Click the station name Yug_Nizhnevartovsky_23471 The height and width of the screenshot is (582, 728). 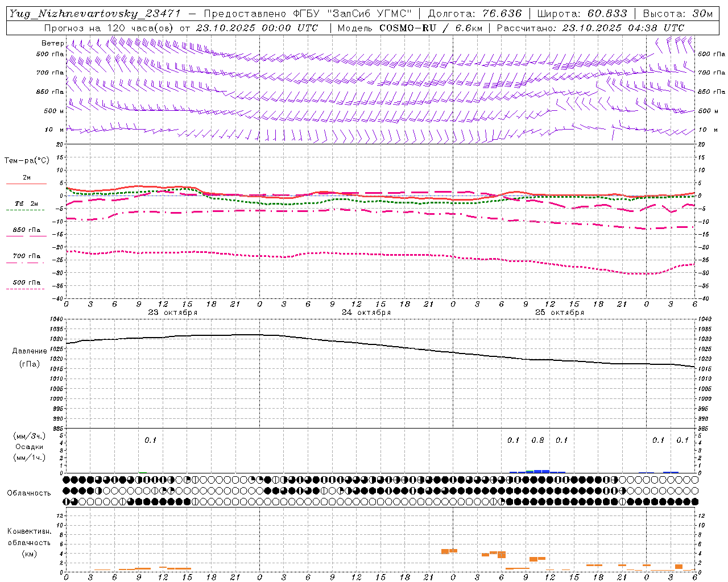click(x=95, y=14)
